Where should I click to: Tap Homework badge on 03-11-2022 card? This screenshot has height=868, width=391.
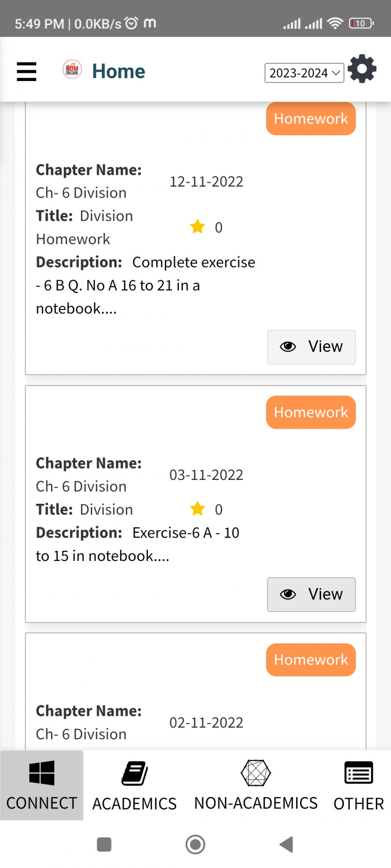[x=311, y=413]
